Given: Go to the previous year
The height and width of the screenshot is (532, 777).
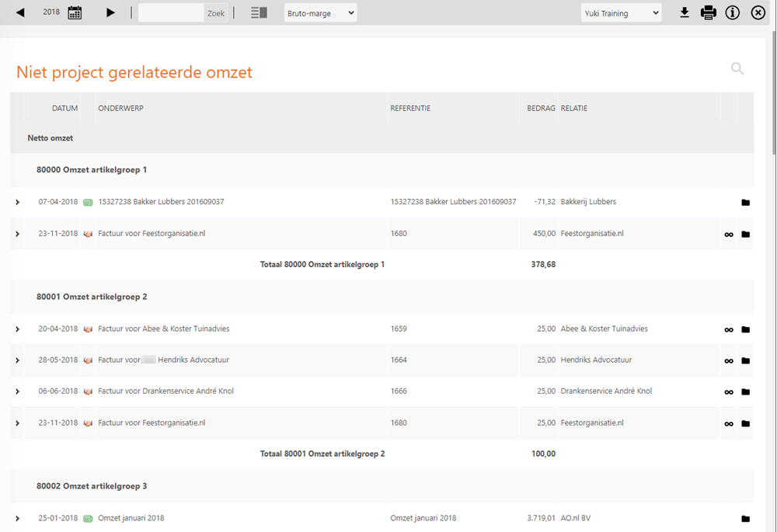Looking at the screenshot, I should [x=20, y=12].
